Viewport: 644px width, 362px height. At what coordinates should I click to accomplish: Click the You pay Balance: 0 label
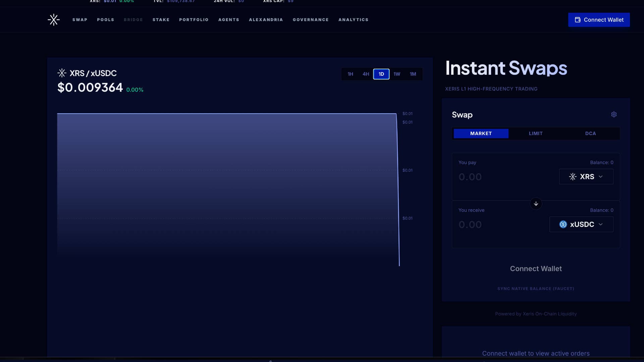(601, 162)
